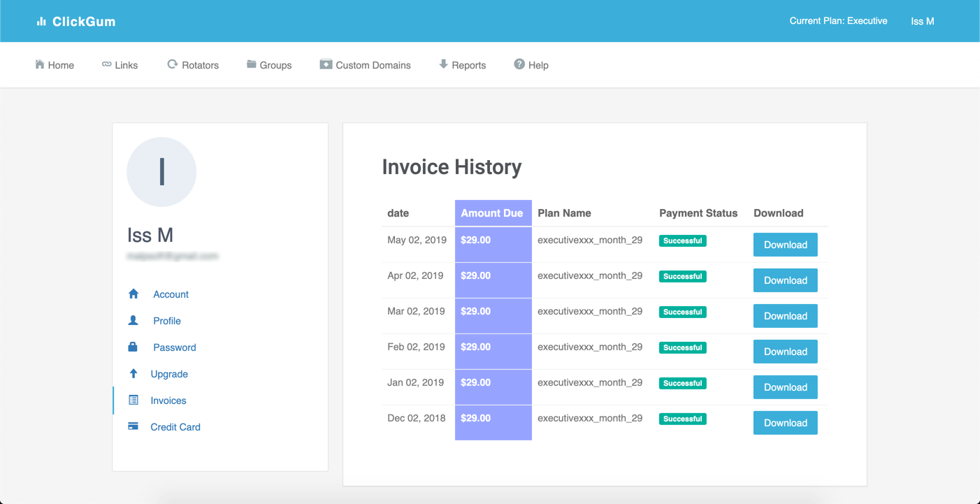
Task: Click the Dec 02, 2018 date cell
Action: click(417, 418)
